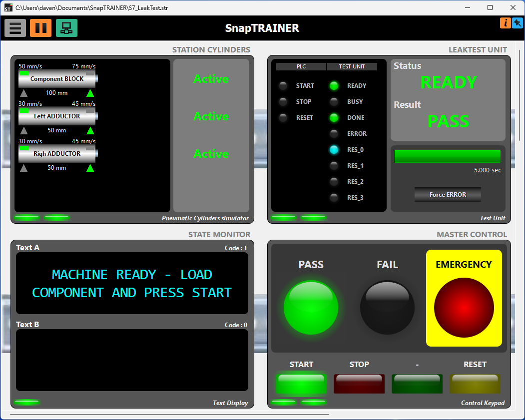Click the green leak test progress bar
The image size is (525, 420).
[x=447, y=156]
